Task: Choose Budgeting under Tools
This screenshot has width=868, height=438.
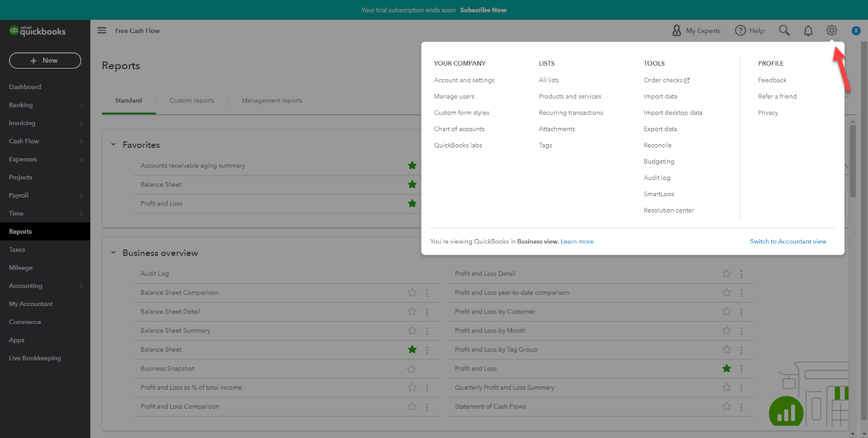Action: point(659,162)
